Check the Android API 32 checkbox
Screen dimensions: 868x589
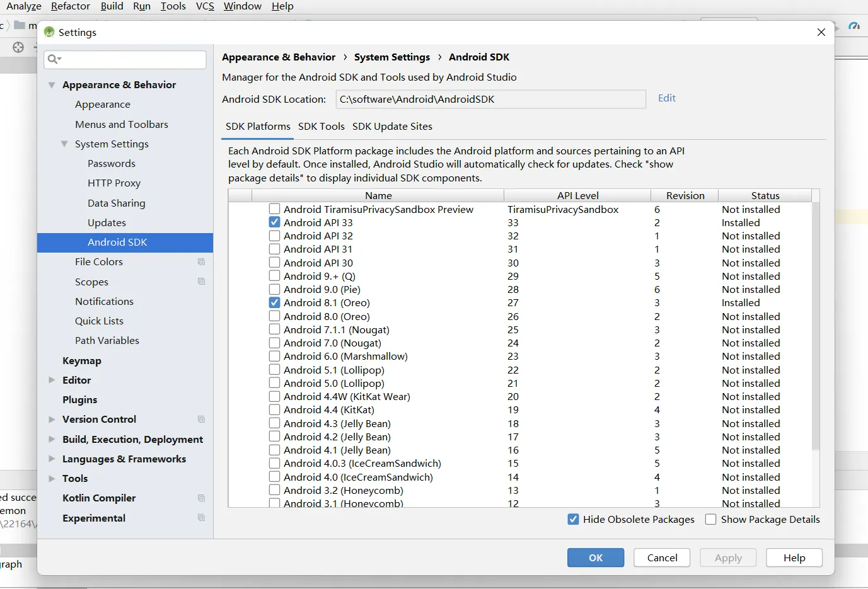(274, 236)
